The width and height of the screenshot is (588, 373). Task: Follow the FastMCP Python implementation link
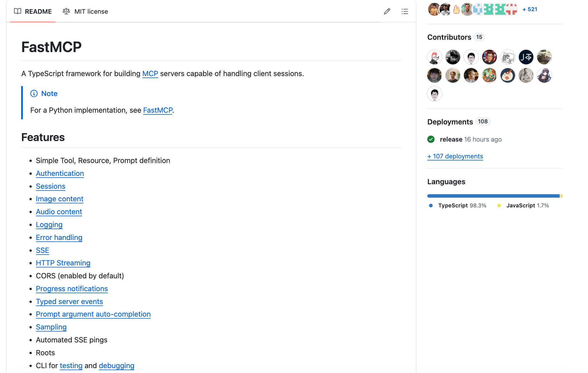158,110
